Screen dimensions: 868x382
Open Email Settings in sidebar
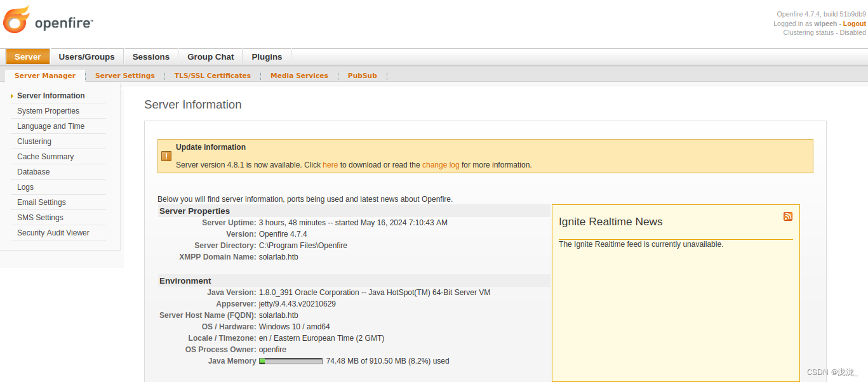pos(41,202)
